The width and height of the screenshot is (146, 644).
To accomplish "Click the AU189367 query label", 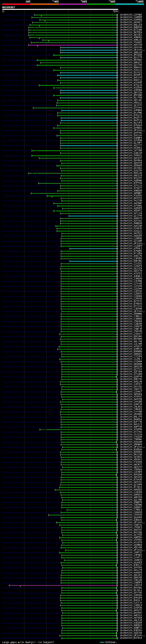I will click(8, 7).
